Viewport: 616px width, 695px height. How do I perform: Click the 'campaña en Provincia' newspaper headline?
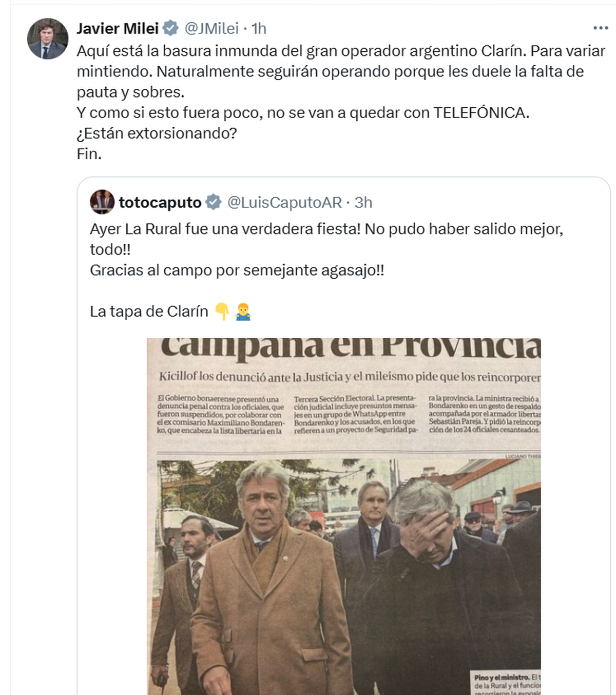pyautogui.click(x=351, y=347)
